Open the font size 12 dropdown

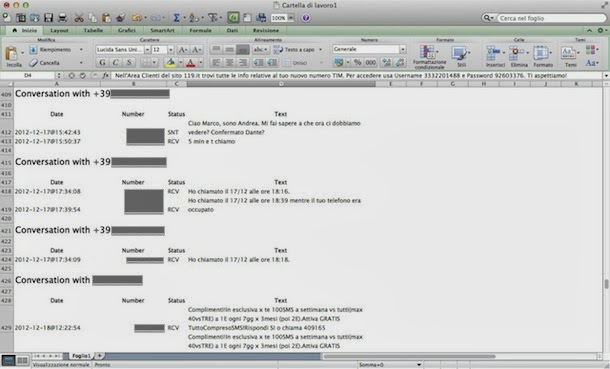coord(170,50)
